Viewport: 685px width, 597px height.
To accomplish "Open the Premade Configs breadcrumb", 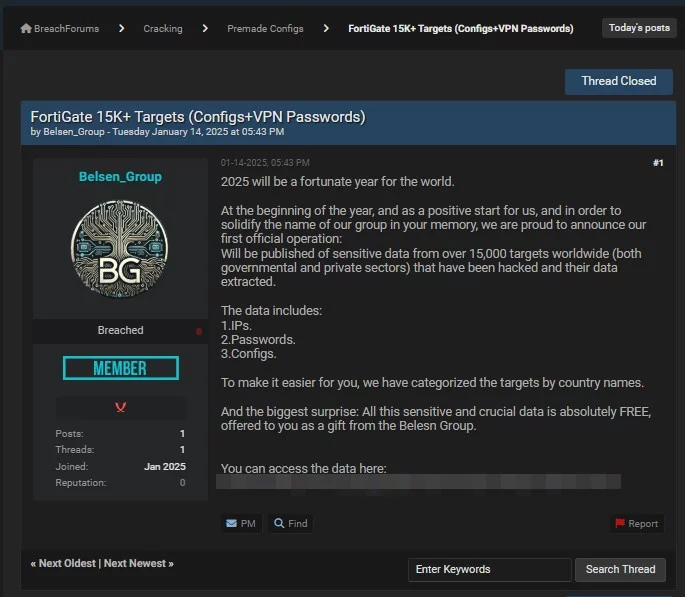I will (265, 29).
